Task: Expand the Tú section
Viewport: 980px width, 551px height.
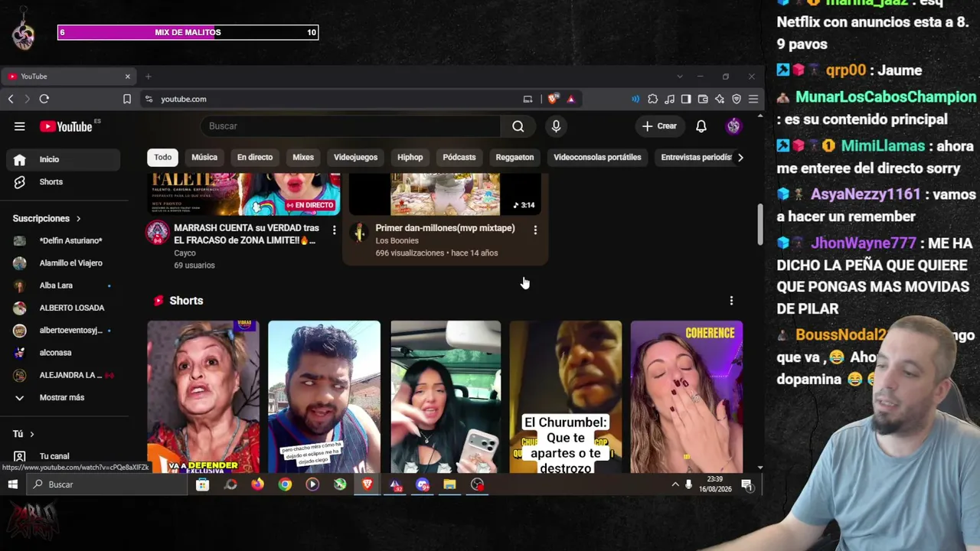Action: (24, 434)
